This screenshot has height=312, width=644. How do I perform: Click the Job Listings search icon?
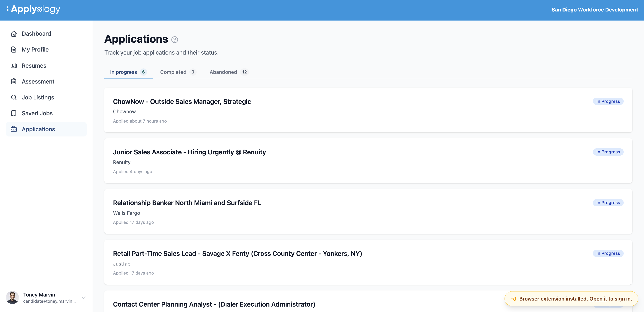(x=14, y=97)
